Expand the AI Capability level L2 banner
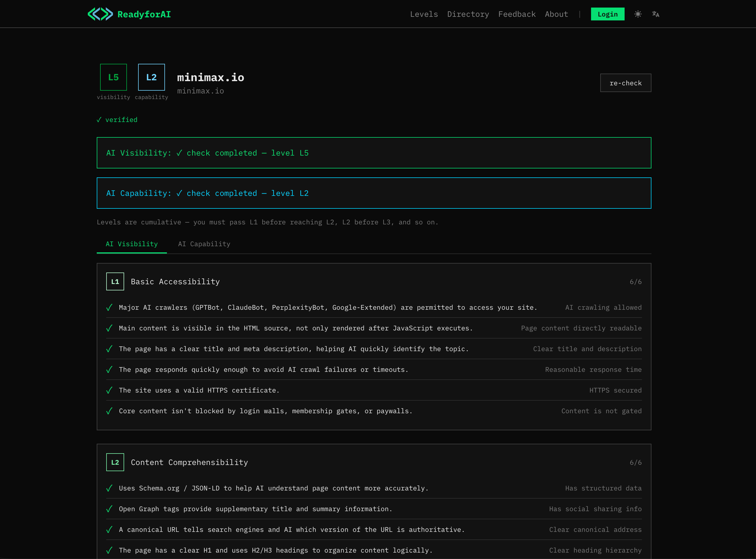 click(x=374, y=193)
